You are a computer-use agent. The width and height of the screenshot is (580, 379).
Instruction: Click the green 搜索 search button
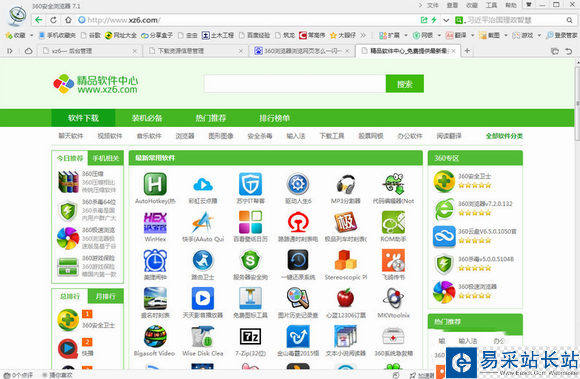pyautogui.click(x=405, y=84)
